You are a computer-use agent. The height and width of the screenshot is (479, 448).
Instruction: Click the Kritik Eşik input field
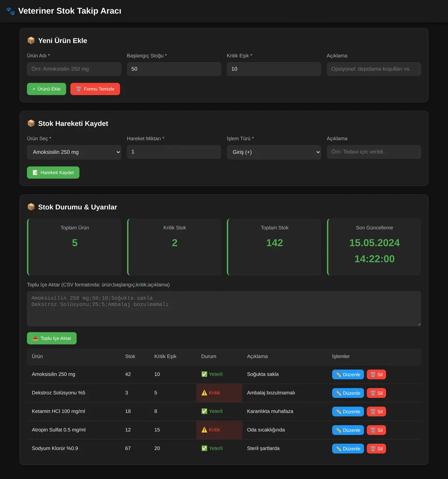pyautogui.click(x=274, y=69)
